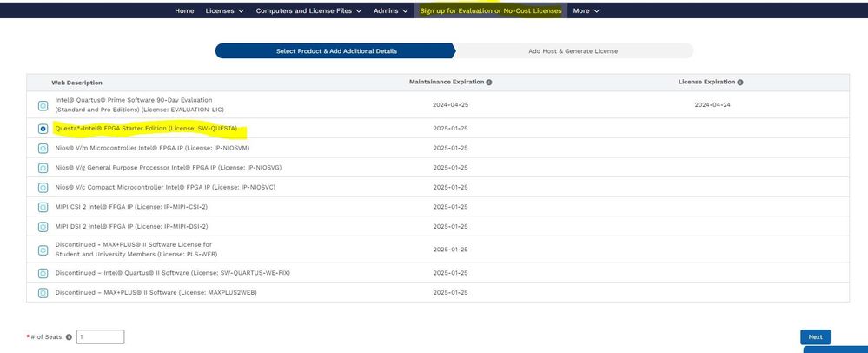Select Nios V/g General Purpose Processor radio
This screenshot has width=868, height=353.
click(43, 168)
